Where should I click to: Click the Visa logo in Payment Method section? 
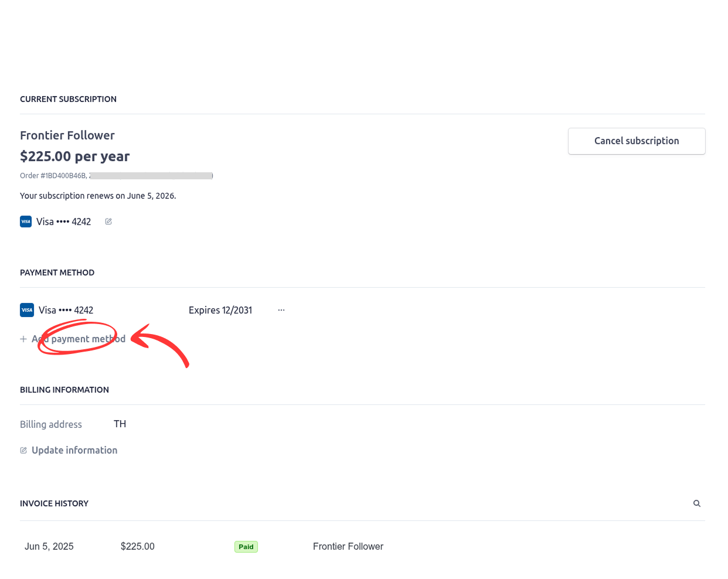click(x=27, y=310)
